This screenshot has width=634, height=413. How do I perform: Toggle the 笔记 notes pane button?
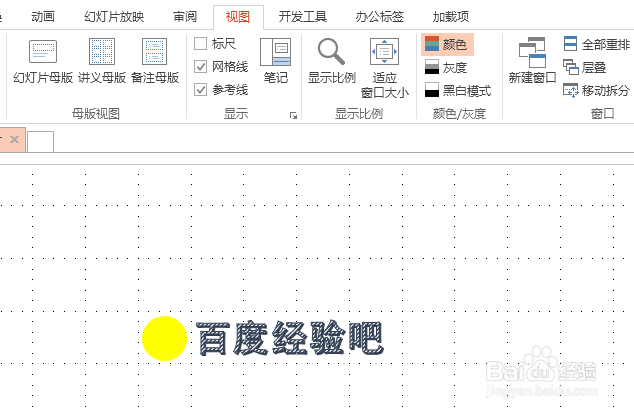(x=275, y=61)
